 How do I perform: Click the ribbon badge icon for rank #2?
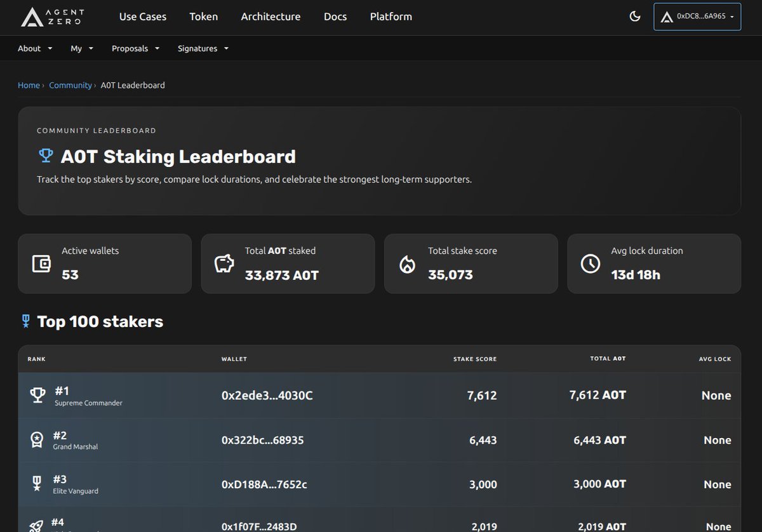pos(37,440)
